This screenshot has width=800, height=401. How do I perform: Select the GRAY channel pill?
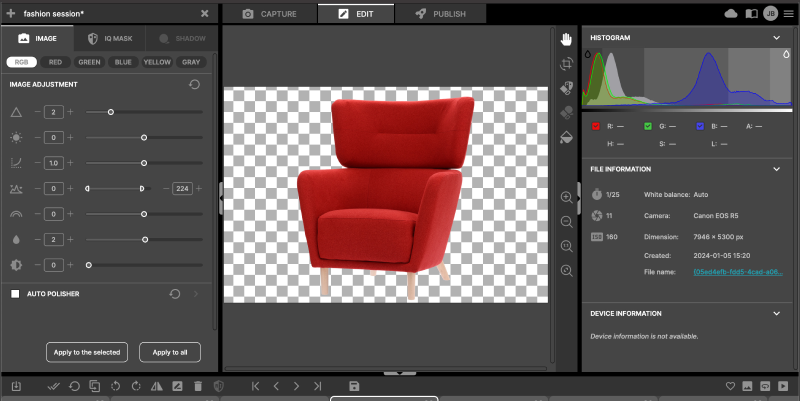tap(191, 62)
